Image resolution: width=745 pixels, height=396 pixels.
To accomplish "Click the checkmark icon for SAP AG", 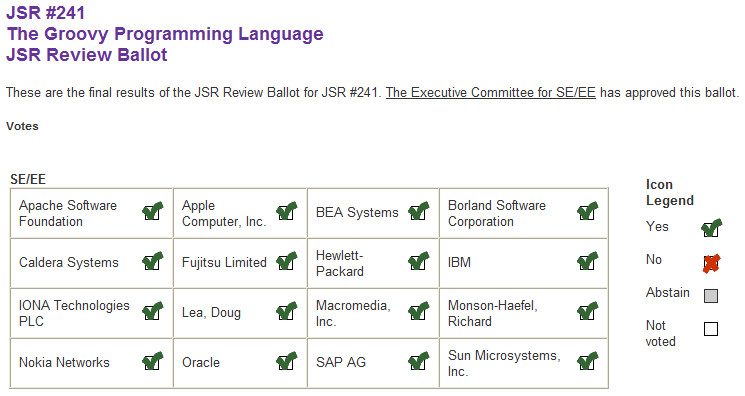I will point(419,361).
